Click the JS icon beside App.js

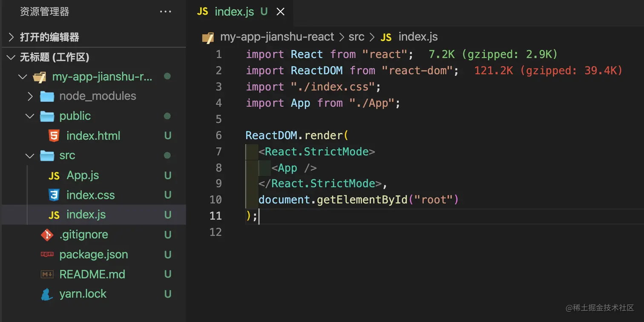point(54,175)
